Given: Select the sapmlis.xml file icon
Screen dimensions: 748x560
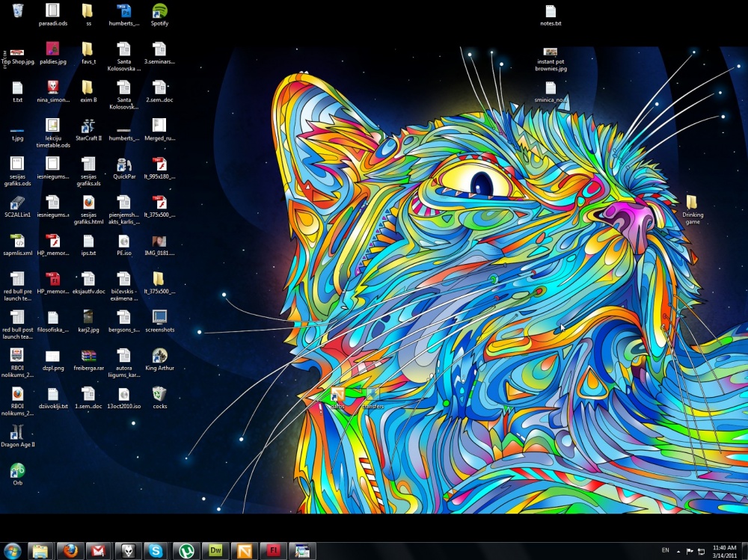Looking at the screenshot, I should [17, 241].
